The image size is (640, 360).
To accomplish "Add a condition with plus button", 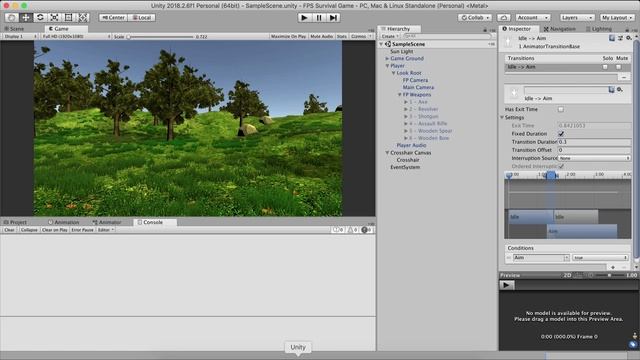I will point(613,267).
